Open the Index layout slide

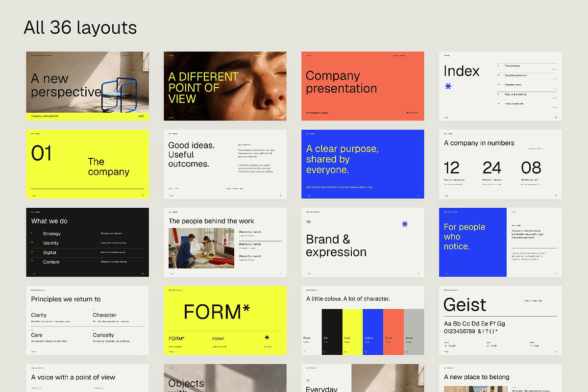[500, 86]
